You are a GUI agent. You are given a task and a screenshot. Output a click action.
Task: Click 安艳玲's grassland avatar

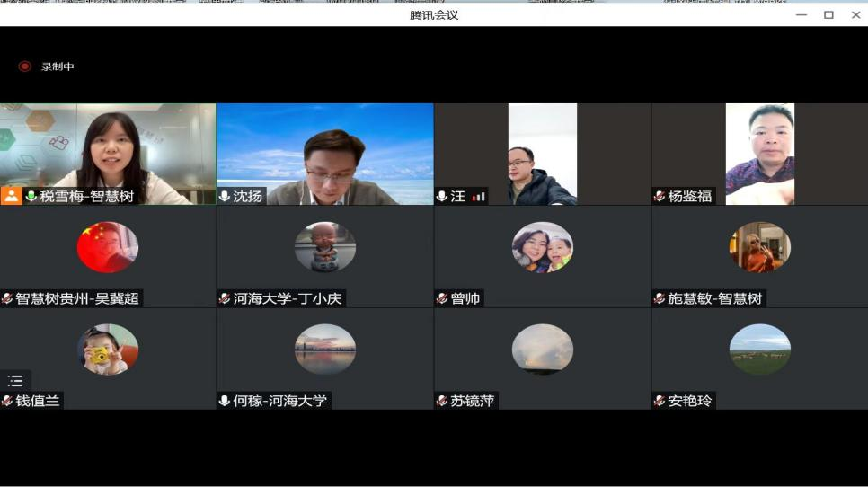760,350
